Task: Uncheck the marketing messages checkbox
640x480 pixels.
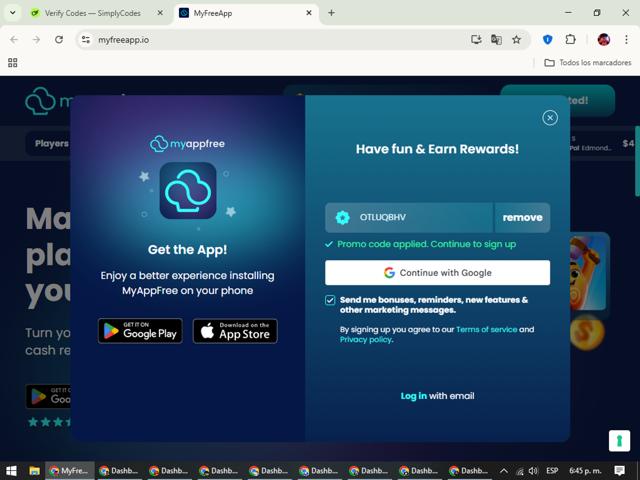Action: 330,300
